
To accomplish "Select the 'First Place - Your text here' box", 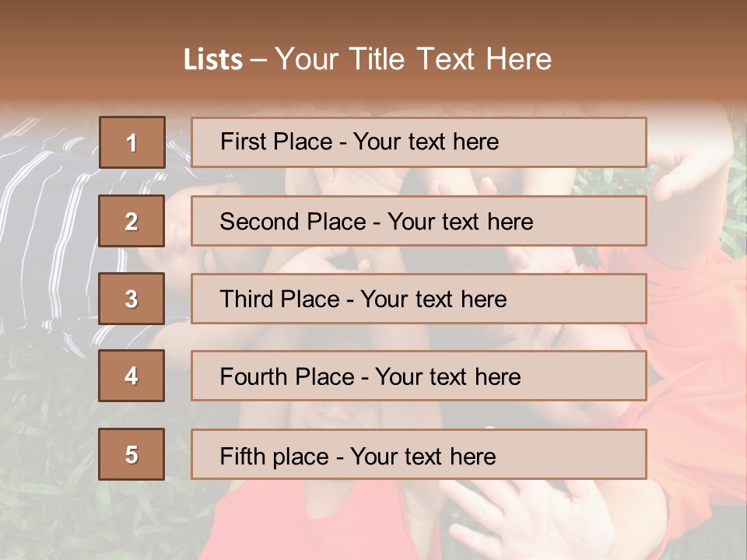I will (419, 142).
